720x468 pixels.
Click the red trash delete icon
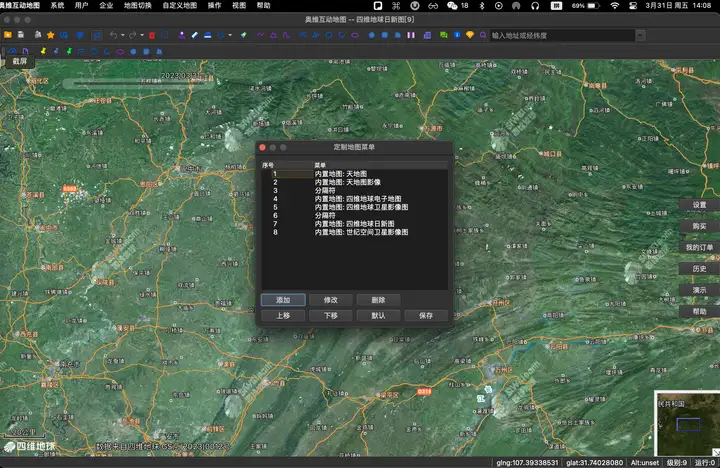152,35
